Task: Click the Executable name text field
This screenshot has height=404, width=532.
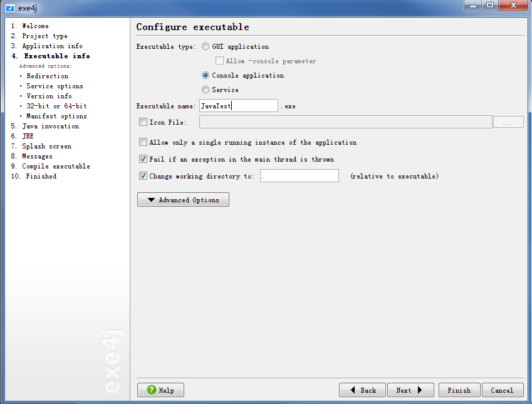Action: click(239, 106)
